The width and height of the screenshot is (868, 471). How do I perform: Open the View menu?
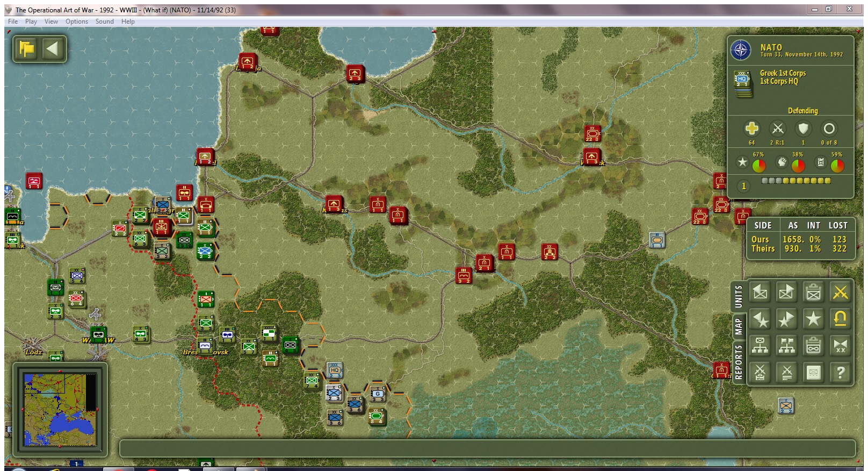pos(51,22)
